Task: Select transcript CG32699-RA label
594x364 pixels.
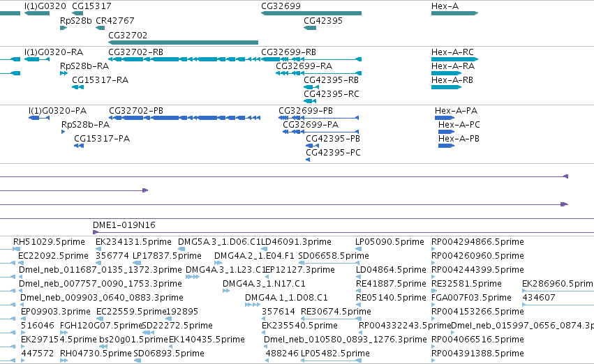Action: 304,66
